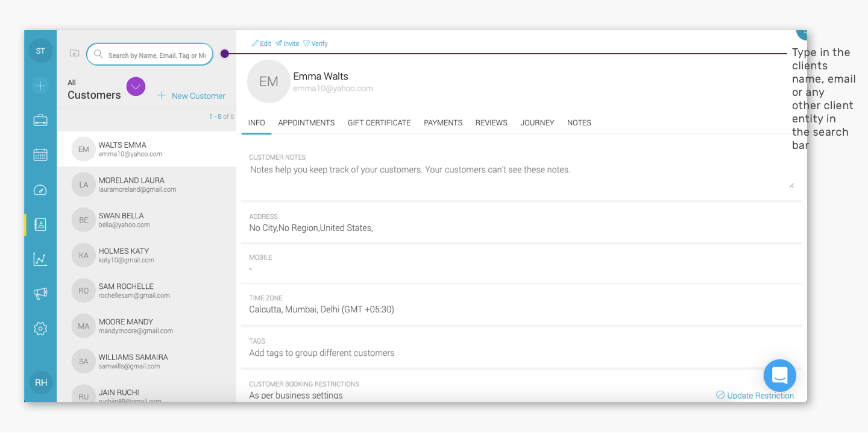The image size is (868, 433).
Task: Open the Gift Certificate tab
Action: (x=379, y=122)
